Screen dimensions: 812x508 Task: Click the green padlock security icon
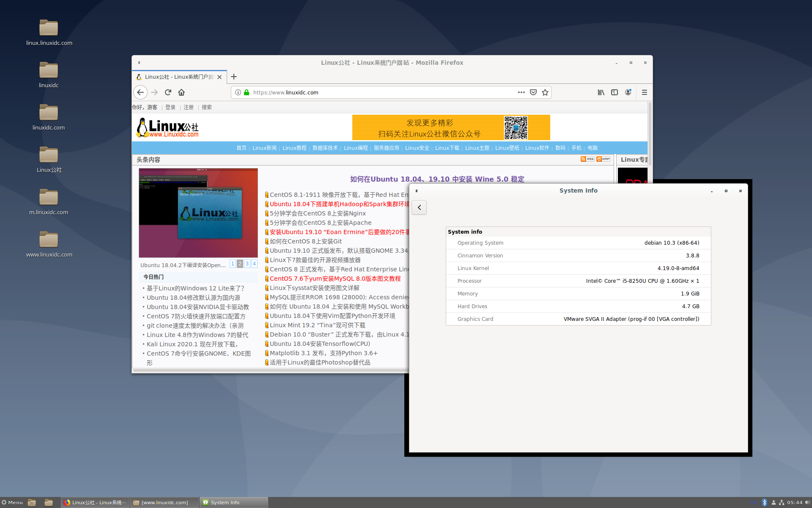click(247, 92)
